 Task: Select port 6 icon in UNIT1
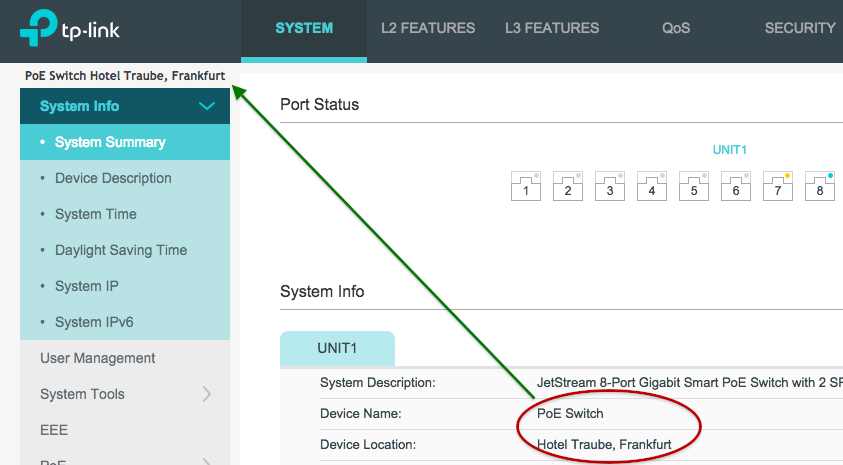(x=735, y=186)
